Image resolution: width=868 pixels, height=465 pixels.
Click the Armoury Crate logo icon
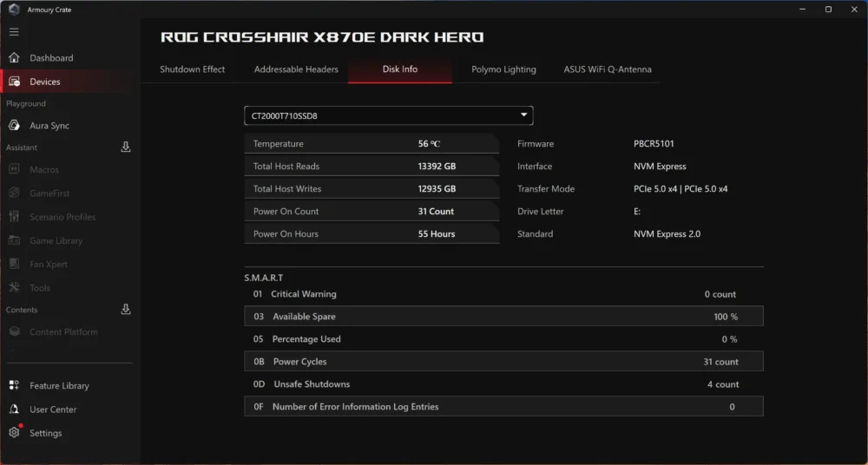(15, 10)
